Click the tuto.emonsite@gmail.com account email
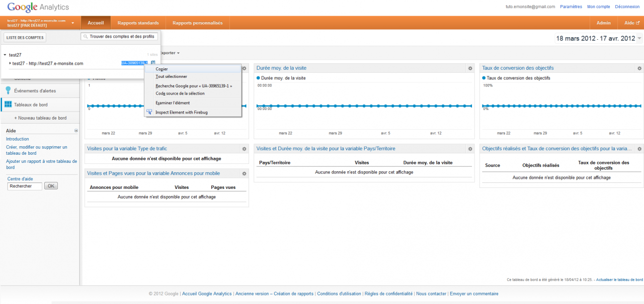Screen dimensions: 644x304 tap(530, 7)
